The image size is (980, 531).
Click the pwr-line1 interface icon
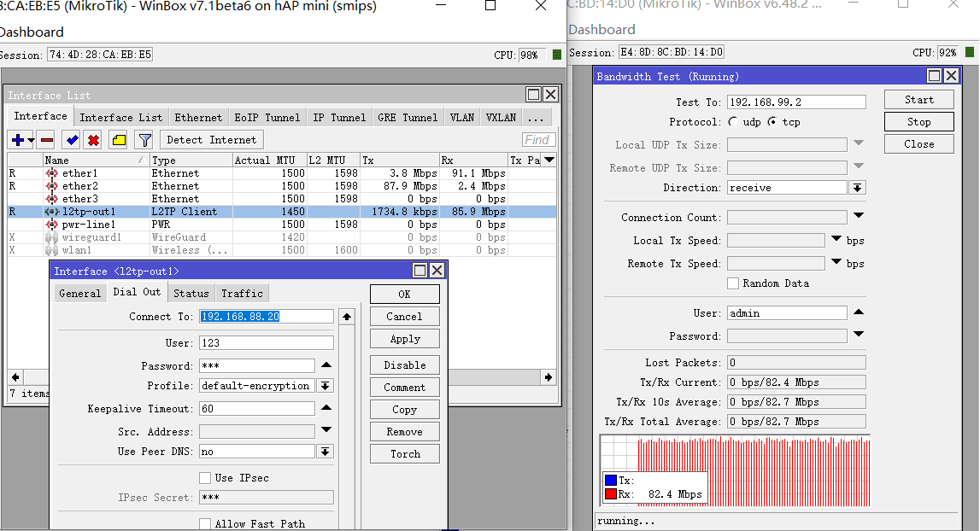click(52, 225)
